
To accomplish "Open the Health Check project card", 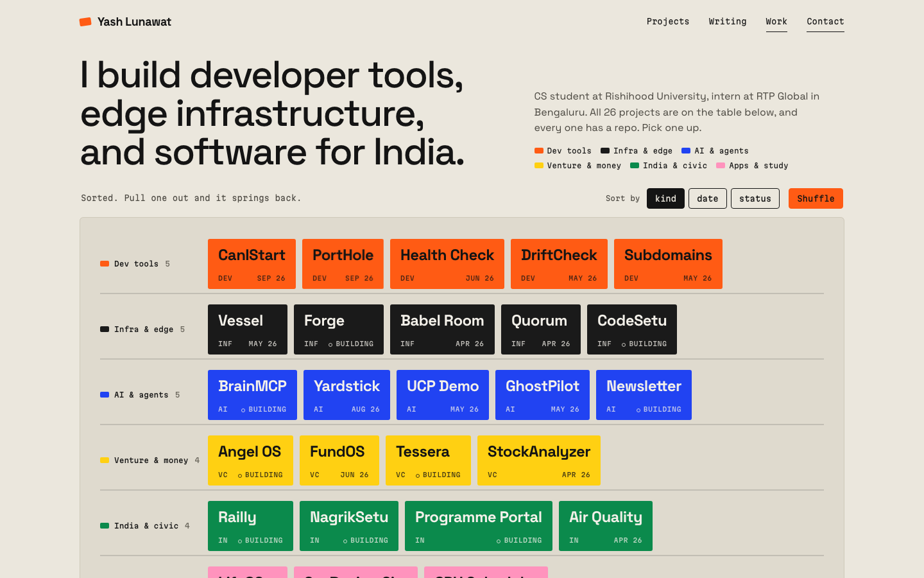I will pos(447,264).
